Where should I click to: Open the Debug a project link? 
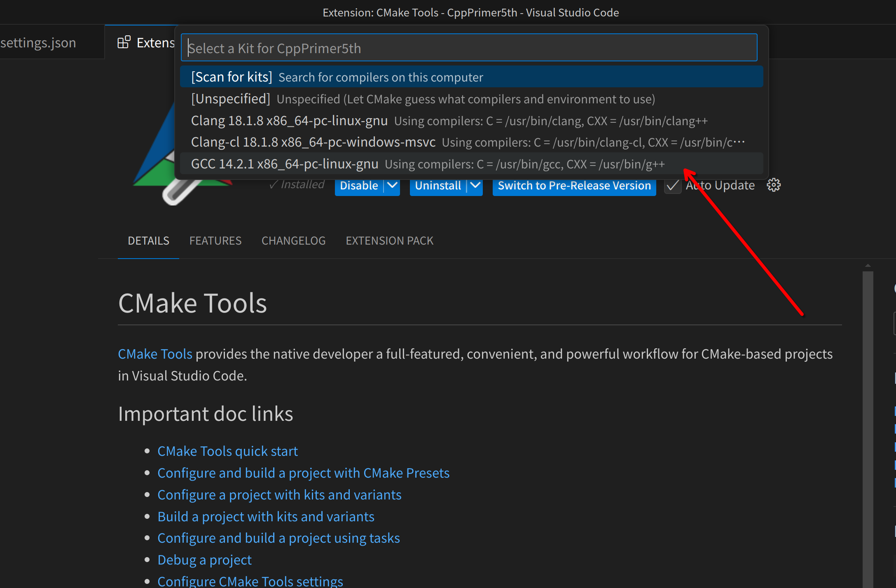(204, 560)
